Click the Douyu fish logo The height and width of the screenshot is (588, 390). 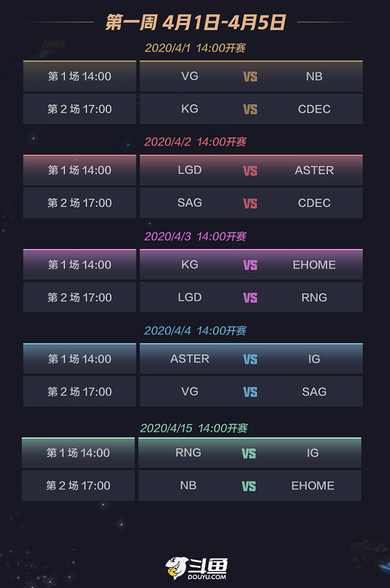tap(177, 567)
